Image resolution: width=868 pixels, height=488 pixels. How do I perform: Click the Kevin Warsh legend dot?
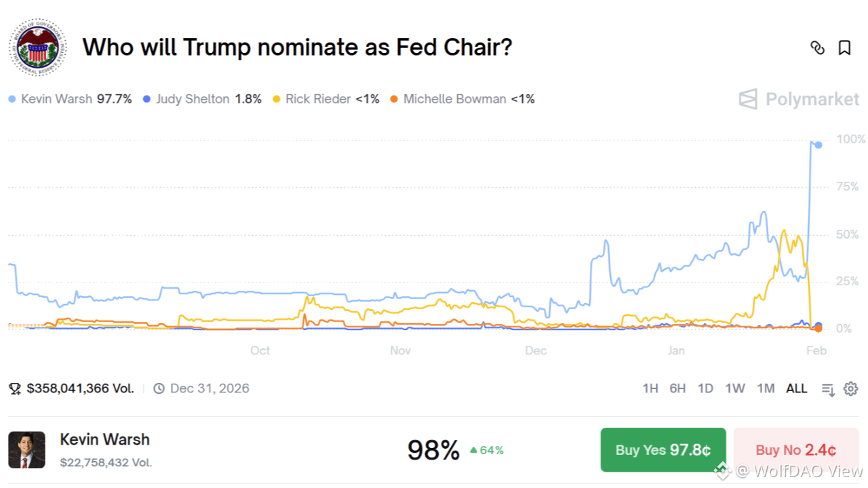click(x=12, y=100)
